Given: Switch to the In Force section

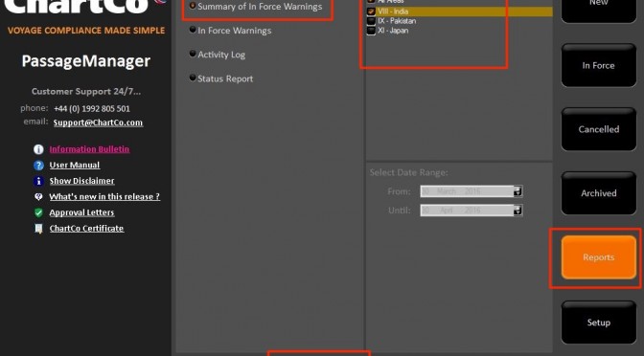Looking at the screenshot, I should (x=598, y=66).
